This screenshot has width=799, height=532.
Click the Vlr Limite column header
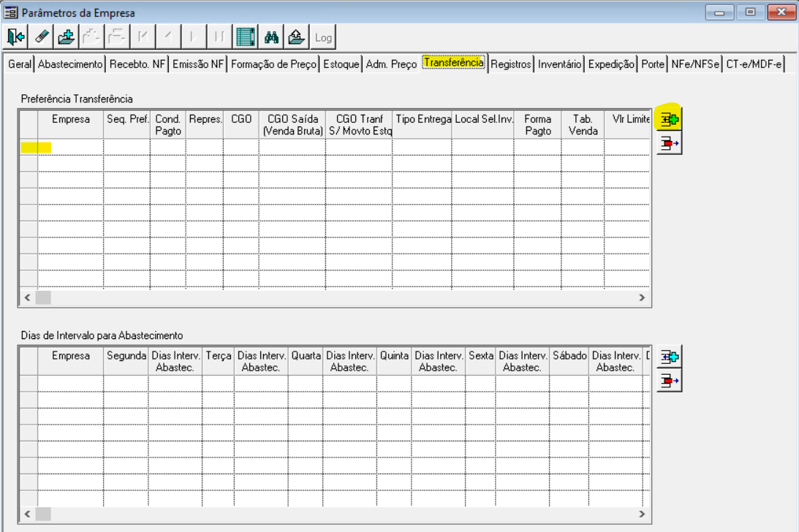(628, 124)
